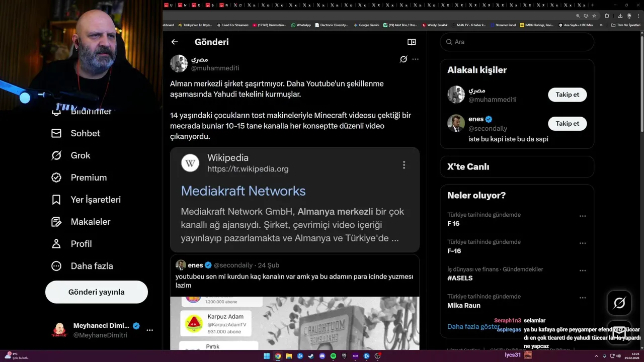Open Steam from the taskbar
644x362 pixels.
(311, 356)
